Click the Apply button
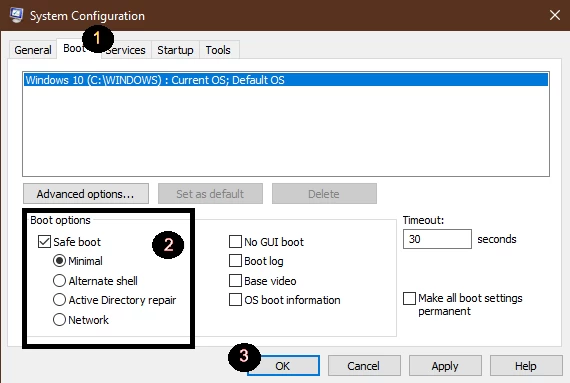Screen dimensions: 570x383 [445, 366]
